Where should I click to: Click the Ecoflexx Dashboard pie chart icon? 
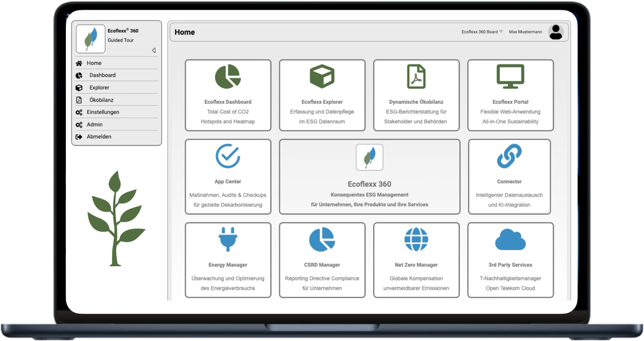228,77
